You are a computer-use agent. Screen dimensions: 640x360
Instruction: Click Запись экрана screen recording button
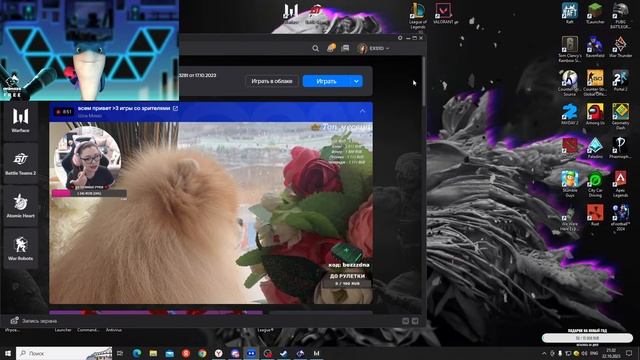tap(34, 321)
